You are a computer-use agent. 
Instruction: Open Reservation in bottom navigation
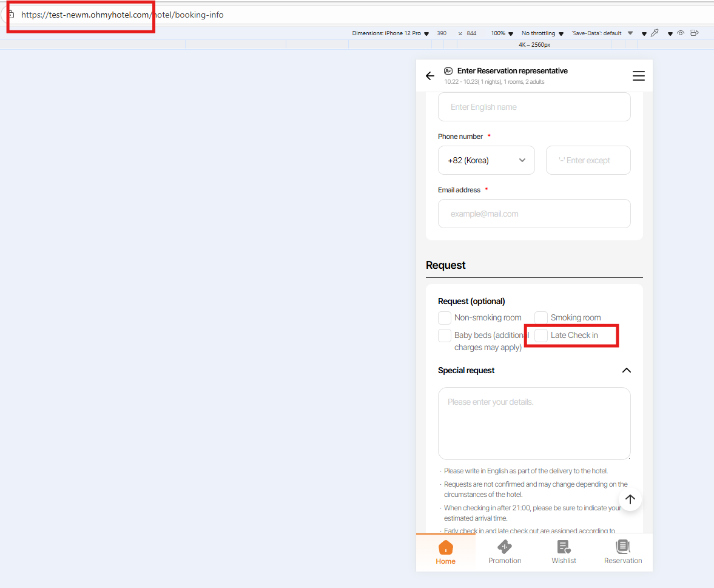click(x=623, y=552)
